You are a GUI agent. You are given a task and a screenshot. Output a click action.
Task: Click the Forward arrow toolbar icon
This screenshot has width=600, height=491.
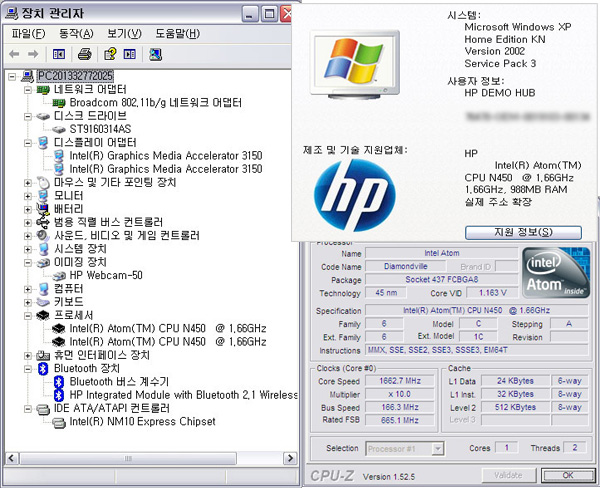point(33,54)
